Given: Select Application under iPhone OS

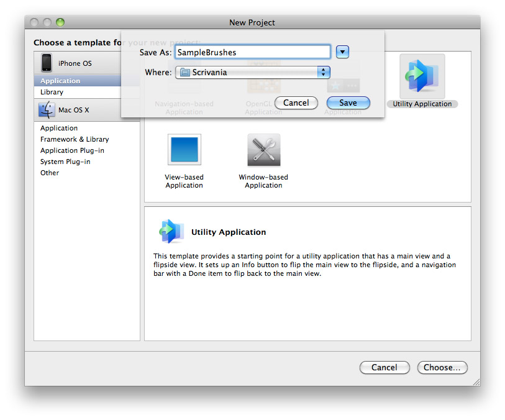Looking at the screenshot, I should pyautogui.click(x=60, y=81).
